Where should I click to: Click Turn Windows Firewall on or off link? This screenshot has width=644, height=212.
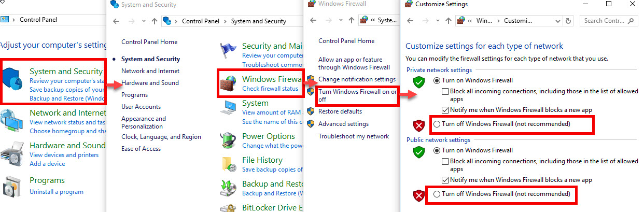point(358,95)
